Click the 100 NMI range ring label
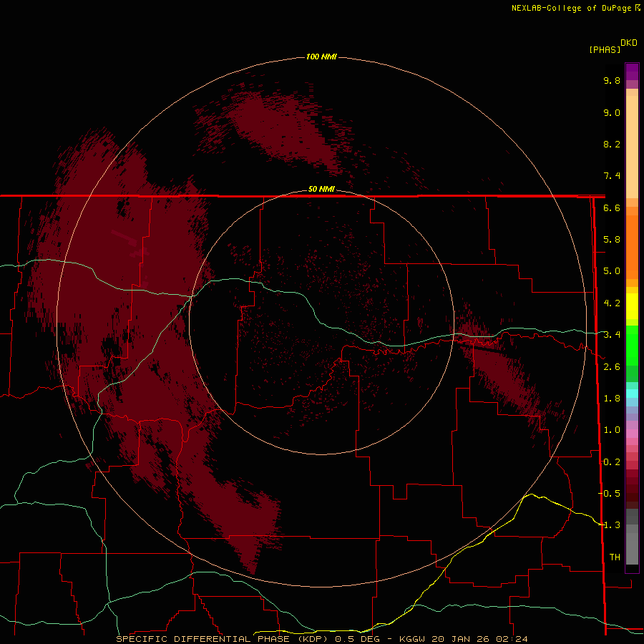644x644 pixels. pyautogui.click(x=321, y=57)
